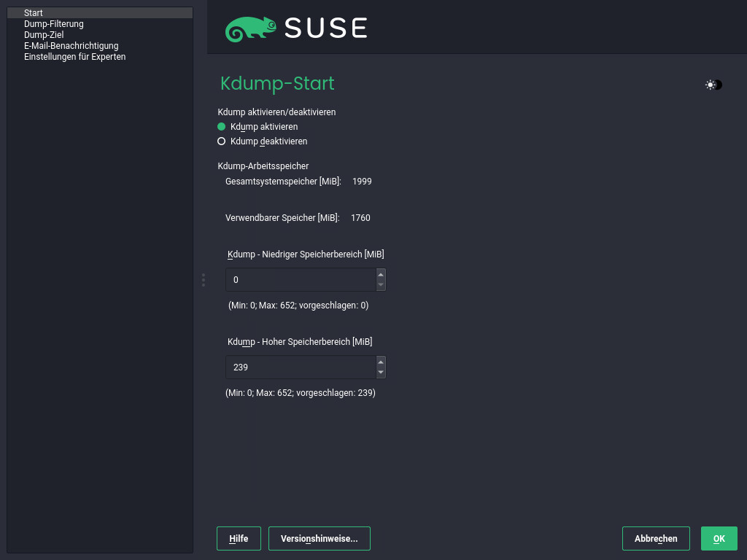Open E-Mail-Benachrichtigung in sidebar
Image resolution: width=747 pixels, height=560 pixels.
[100, 46]
